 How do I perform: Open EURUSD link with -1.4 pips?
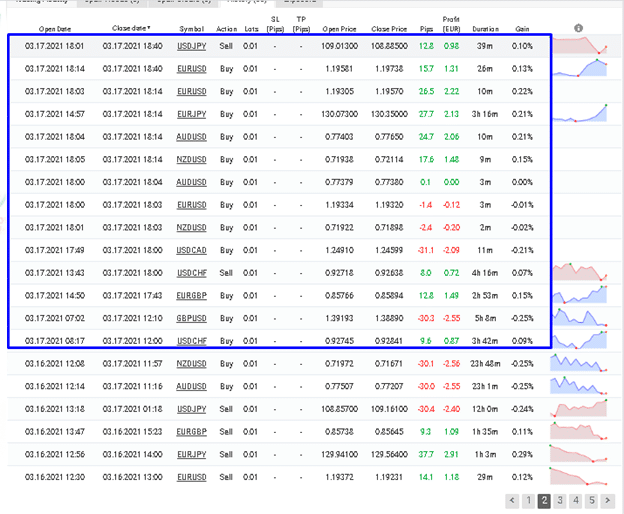(x=191, y=205)
